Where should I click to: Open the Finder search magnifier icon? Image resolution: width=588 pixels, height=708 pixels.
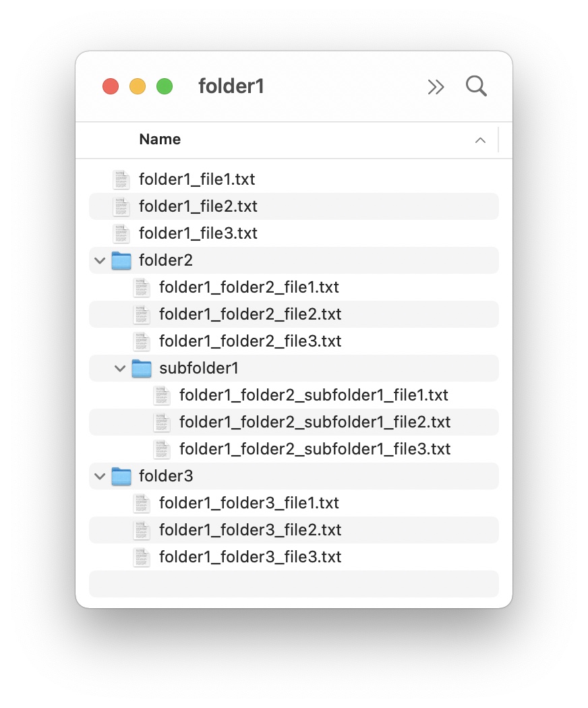click(476, 86)
